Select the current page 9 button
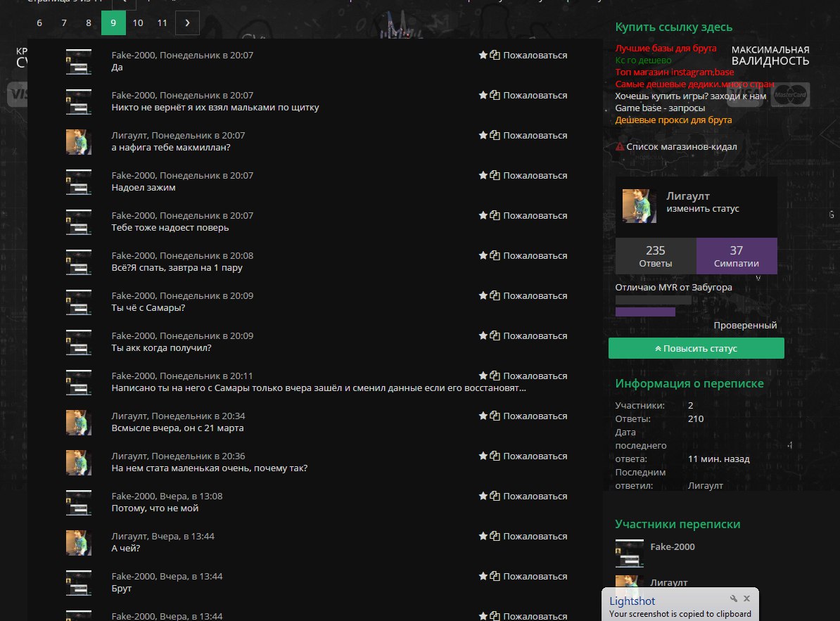 click(x=113, y=23)
